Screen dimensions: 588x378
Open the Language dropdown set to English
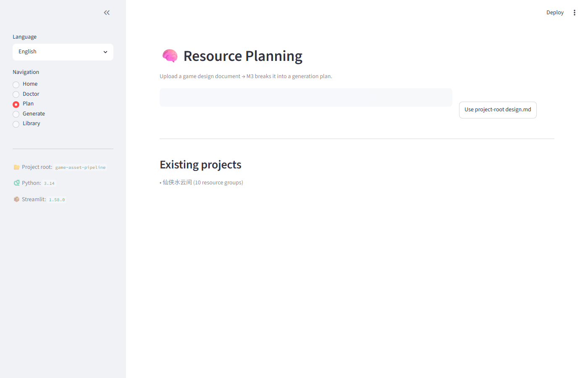[x=63, y=52]
